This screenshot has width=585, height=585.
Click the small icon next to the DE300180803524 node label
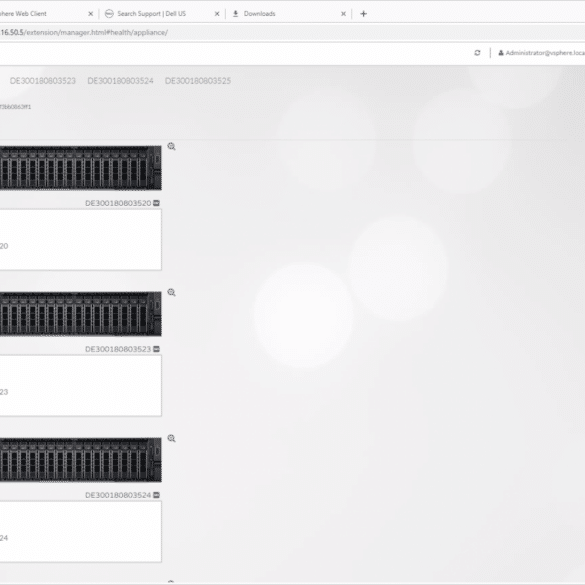(156, 495)
